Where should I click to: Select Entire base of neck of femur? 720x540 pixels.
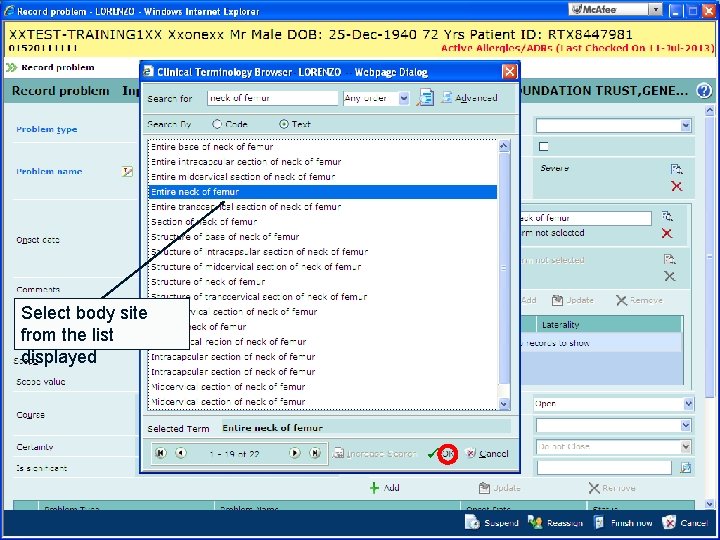pos(323,147)
